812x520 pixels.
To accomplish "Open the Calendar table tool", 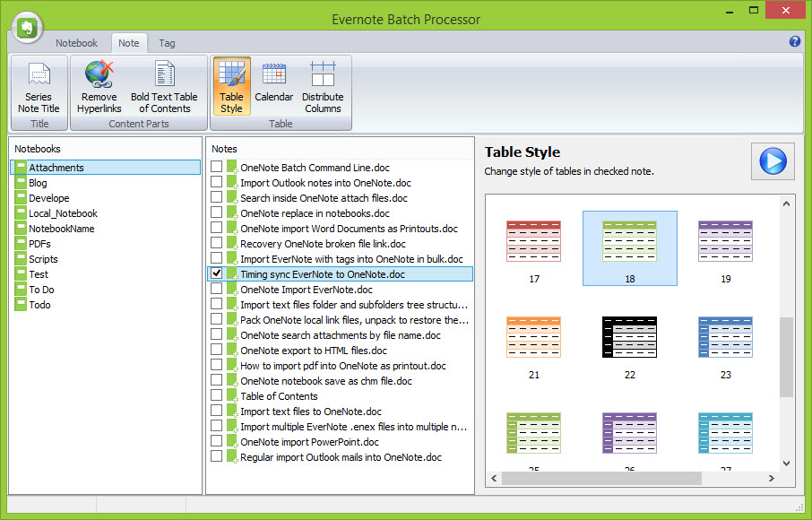I will click(274, 82).
